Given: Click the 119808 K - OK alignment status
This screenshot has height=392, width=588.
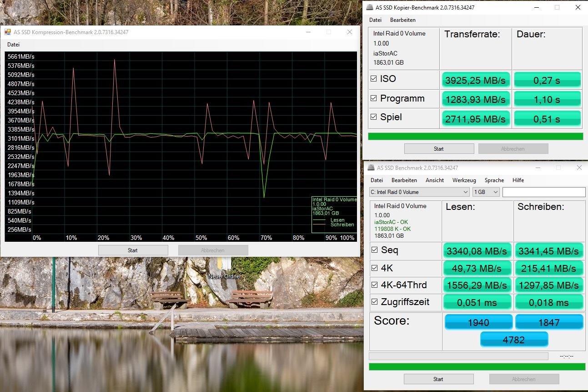Looking at the screenshot, I should pos(392,229).
